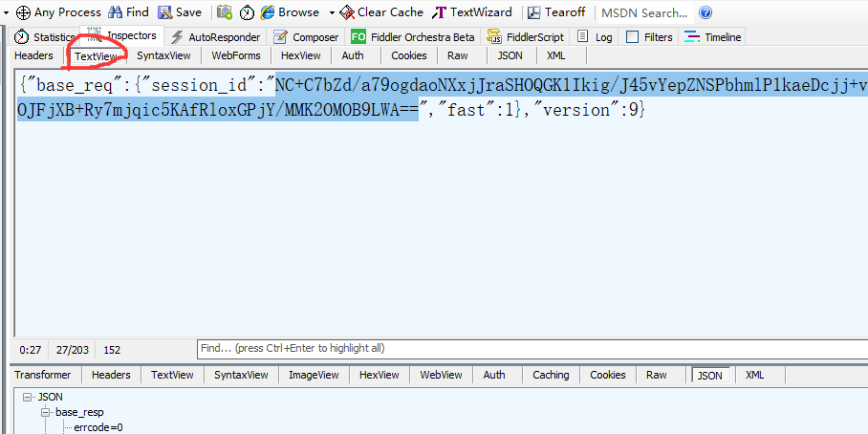Open the response ImageView tab
Image resolution: width=868 pixels, height=434 pixels.
click(x=314, y=375)
